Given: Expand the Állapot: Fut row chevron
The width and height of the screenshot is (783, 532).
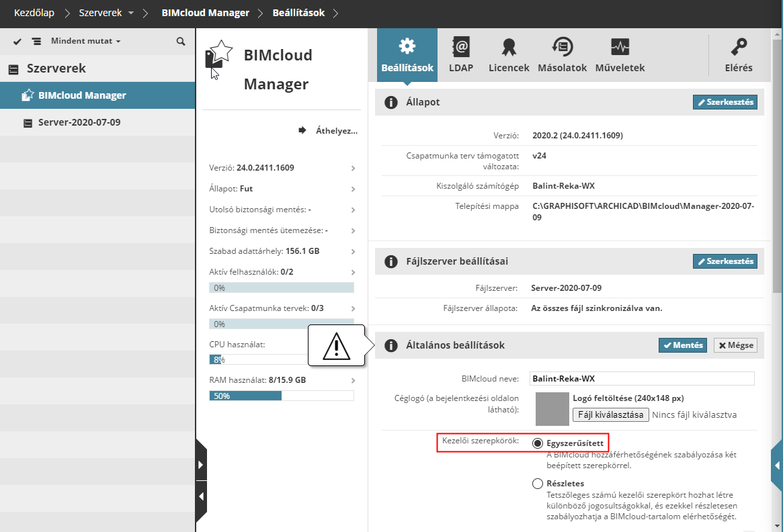Looking at the screenshot, I should [353, 189].
